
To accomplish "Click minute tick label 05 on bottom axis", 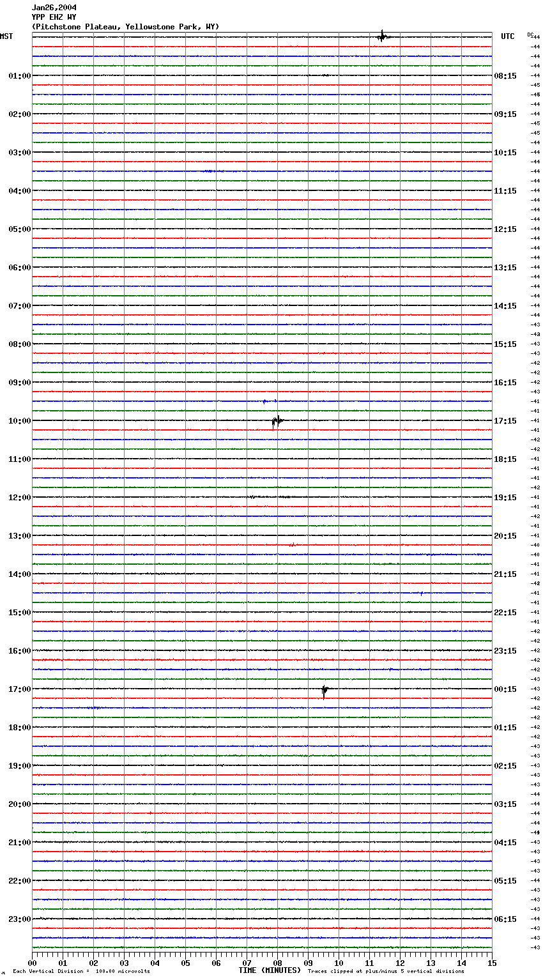I will [x=185, y=963].
